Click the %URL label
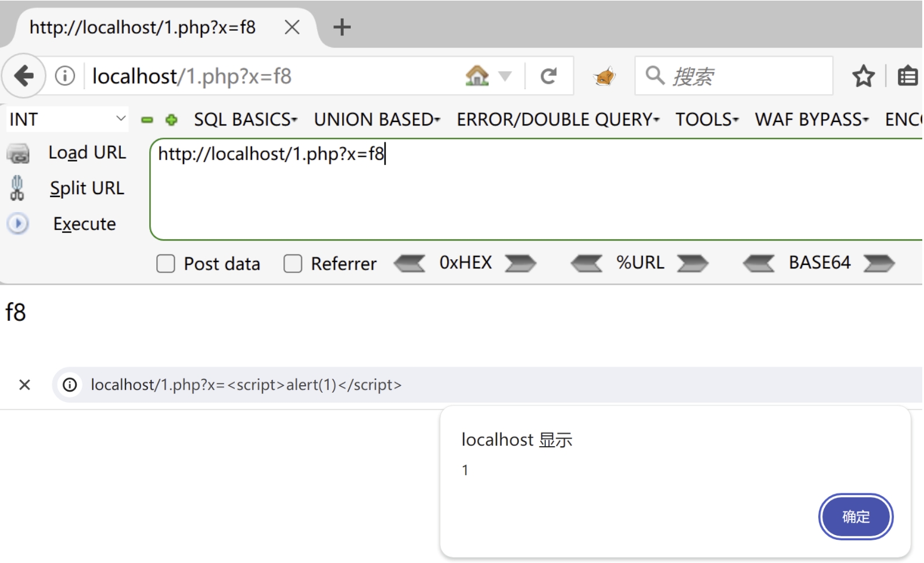Viewport: 924px width, 563px height. point(640,263)
